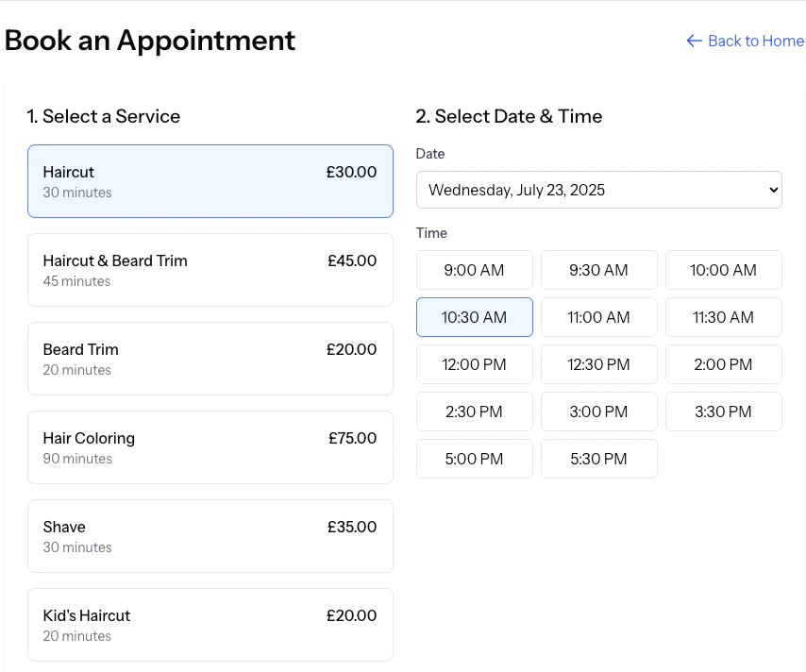Select the Shave service option
The width and height of the screenshot is (806, 672).
pos(210,536)
